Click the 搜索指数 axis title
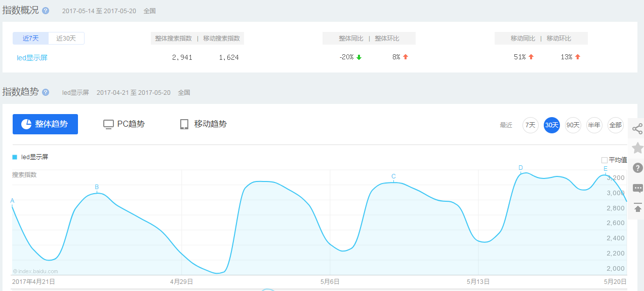The image size is (644, 291). click(24, 175)
